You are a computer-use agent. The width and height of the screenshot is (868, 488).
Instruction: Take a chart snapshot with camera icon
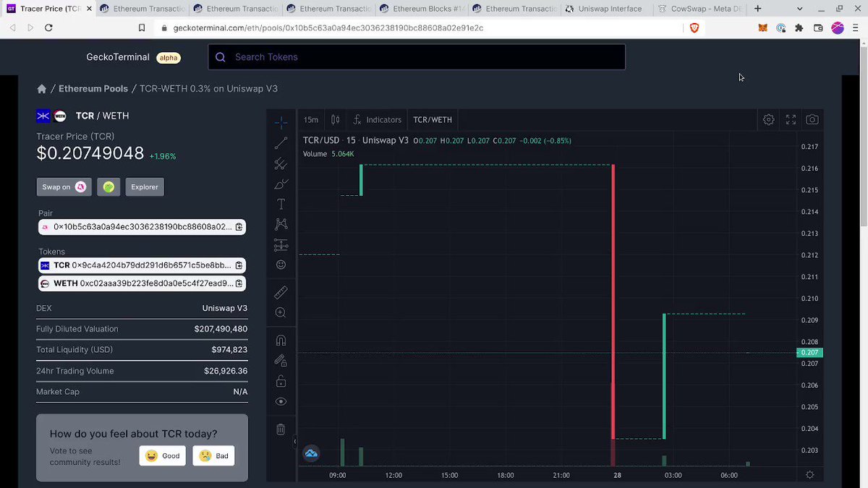click(x=812, y=119)
